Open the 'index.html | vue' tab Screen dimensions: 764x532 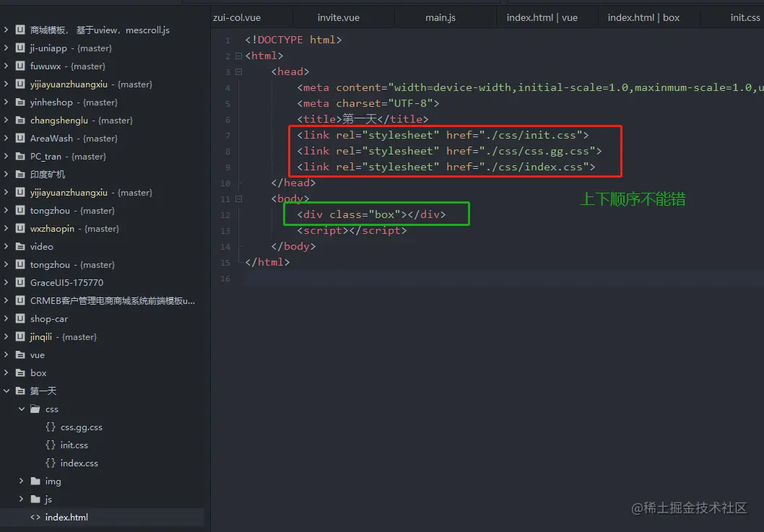tap(542, 18)
